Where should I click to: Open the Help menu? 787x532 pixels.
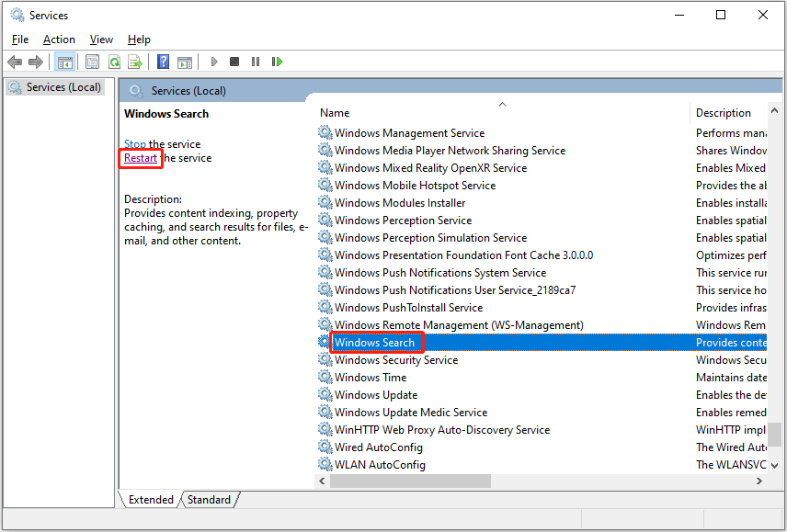click(x=139, y=40)
